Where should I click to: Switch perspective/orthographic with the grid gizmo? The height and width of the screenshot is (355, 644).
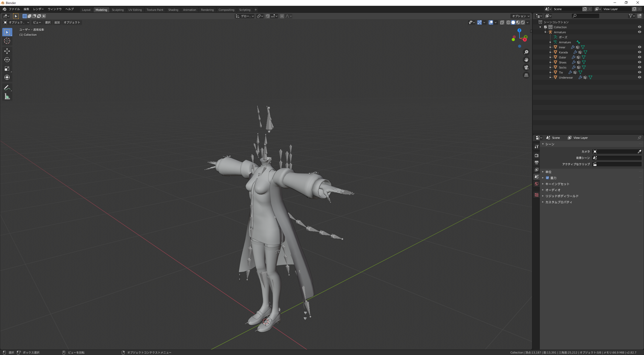tap(526, 75)
